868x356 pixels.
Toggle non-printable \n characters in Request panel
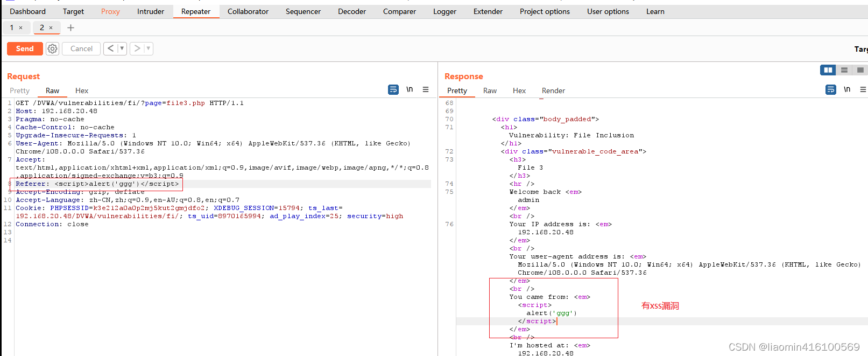[410, 89]
